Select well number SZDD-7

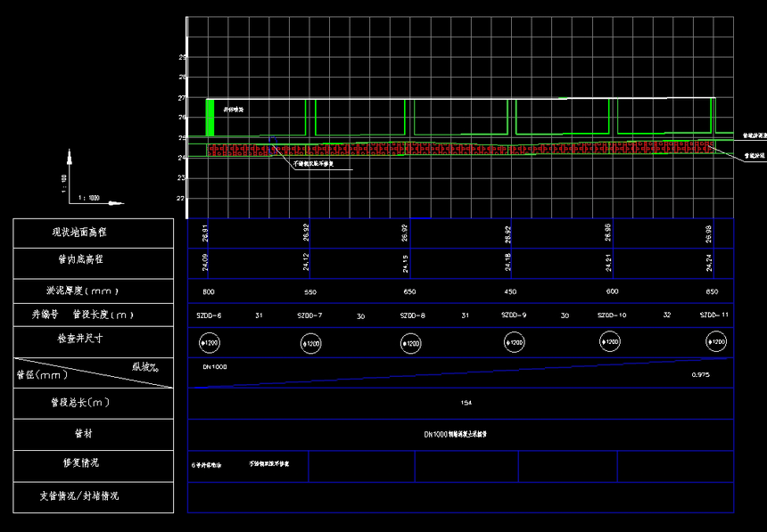click(x=309, y=315)
